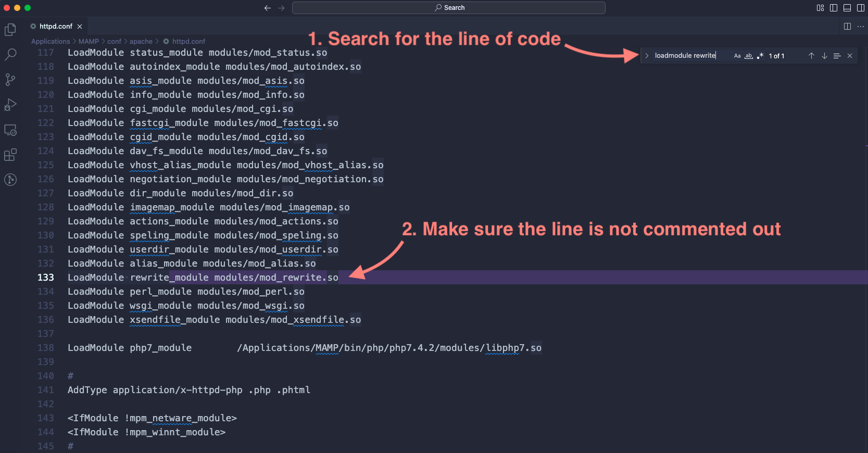This screenshot has width=868, height=453.
Task: Click the top Search command bar
Action: (449, 8)
